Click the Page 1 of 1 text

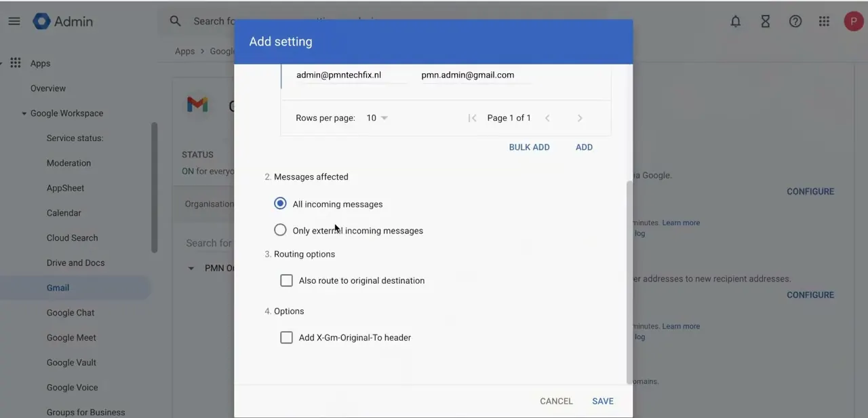pos(509,118)
